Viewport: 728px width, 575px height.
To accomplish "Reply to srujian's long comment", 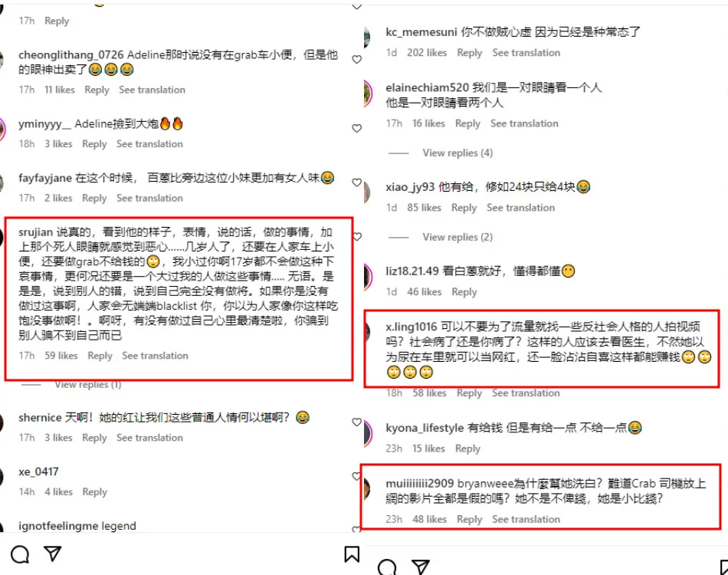I will point(100,356).
